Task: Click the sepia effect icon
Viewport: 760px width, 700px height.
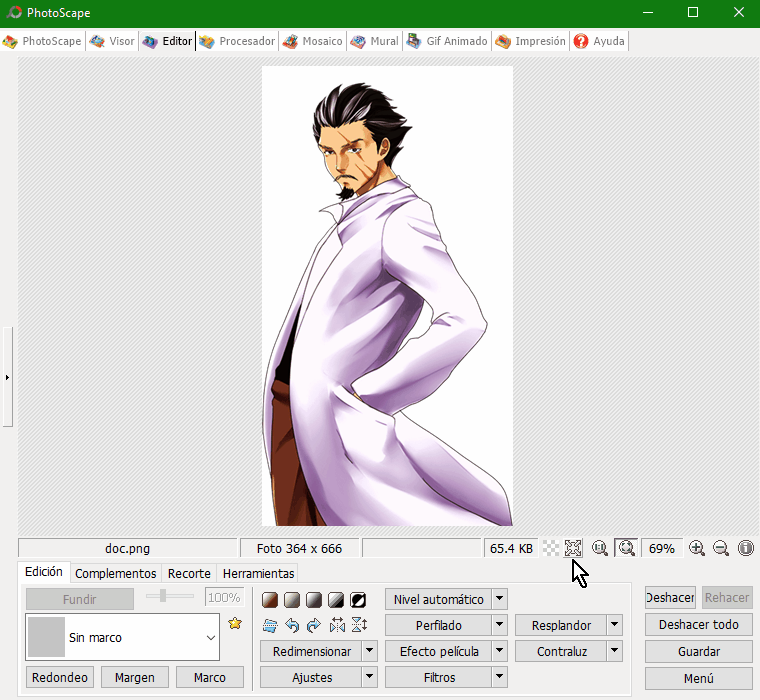Action: [270, 600]
